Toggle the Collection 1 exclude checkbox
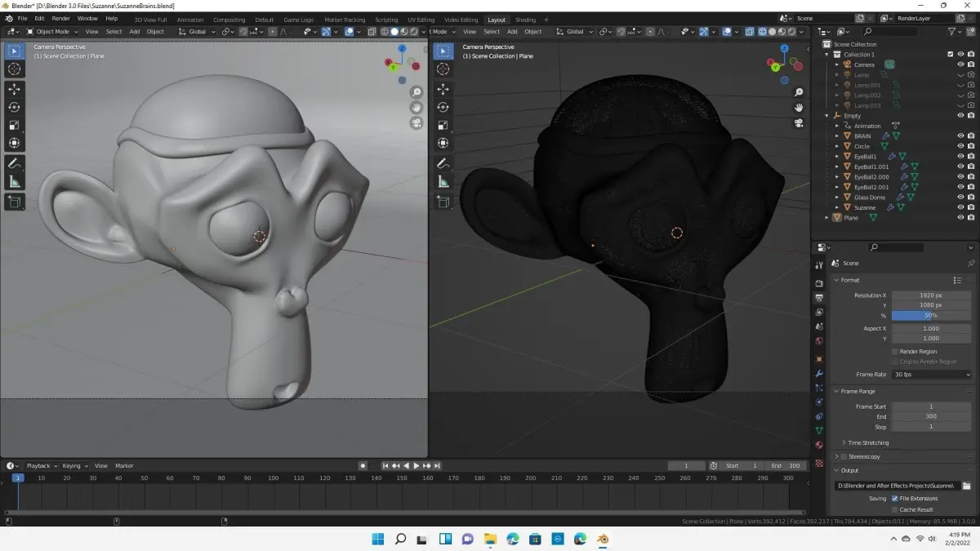The width and height of the screenshot is (980, 551). pos(950,55)
